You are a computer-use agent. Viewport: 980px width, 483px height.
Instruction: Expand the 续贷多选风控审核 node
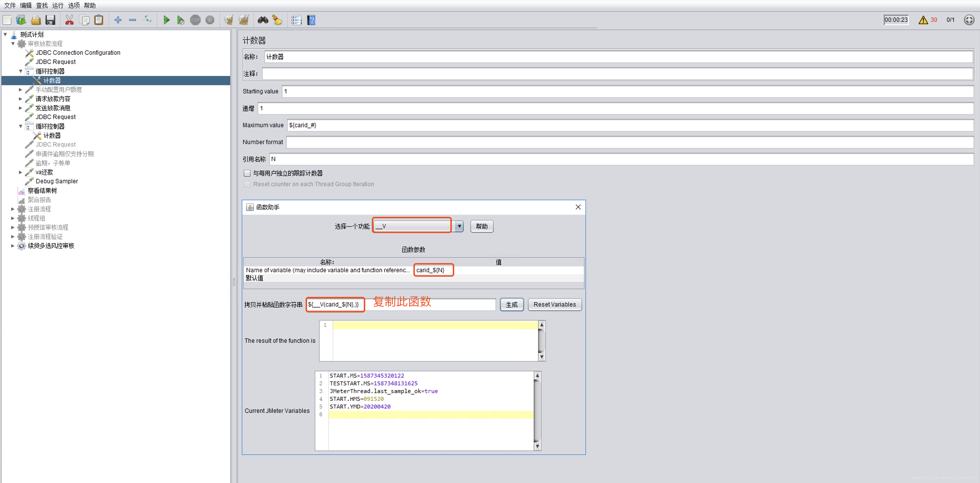coord(13,246)
